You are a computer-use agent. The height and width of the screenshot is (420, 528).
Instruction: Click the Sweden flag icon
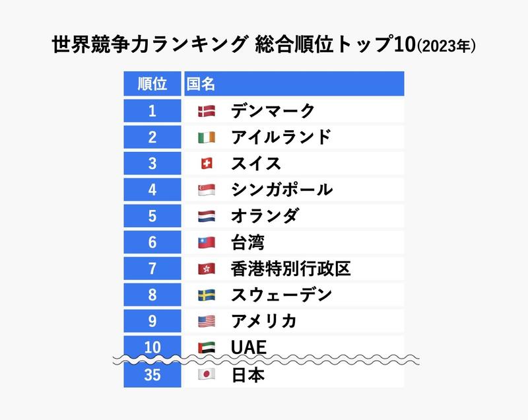207,295
